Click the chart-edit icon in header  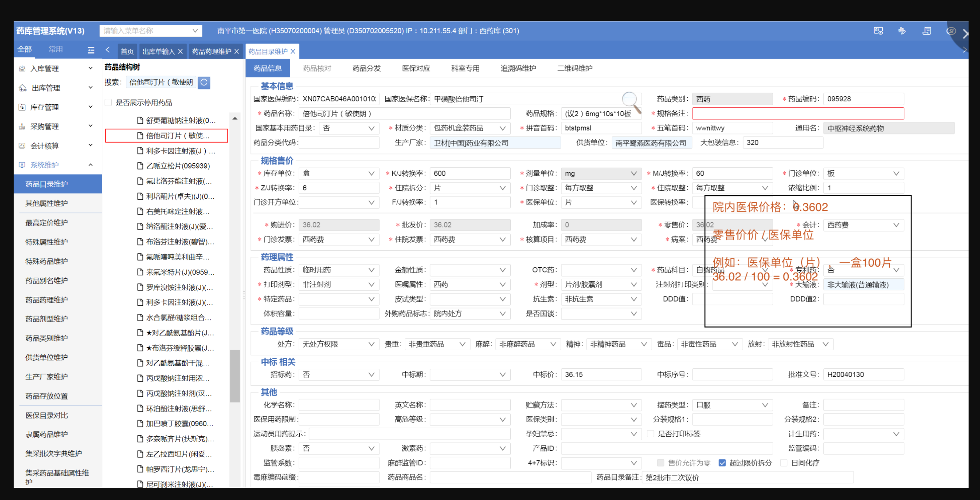pyautogui.click(x=902, y=31)
